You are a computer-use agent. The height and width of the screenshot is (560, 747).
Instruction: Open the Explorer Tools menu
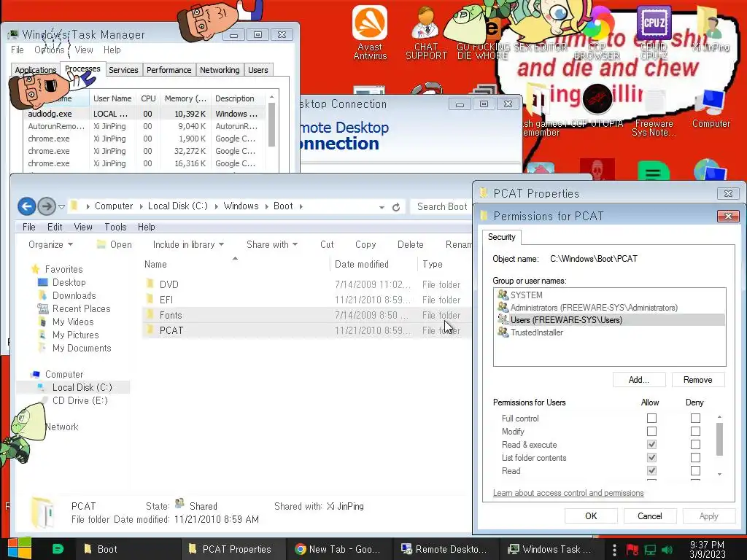tap(115, 227)
